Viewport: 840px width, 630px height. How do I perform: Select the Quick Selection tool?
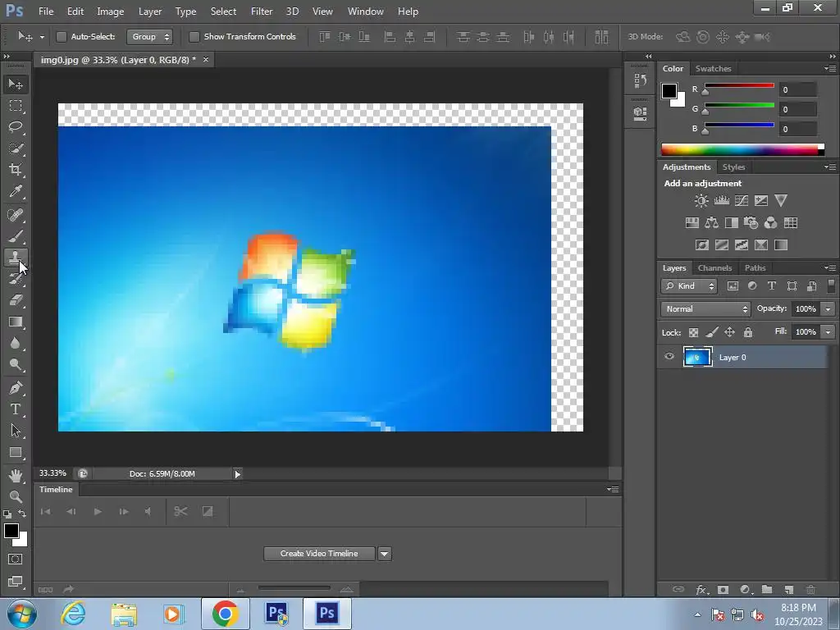(x=16, y=148)
